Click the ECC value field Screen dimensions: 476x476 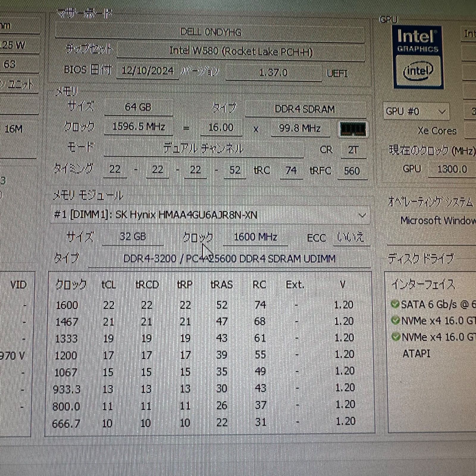351,238
